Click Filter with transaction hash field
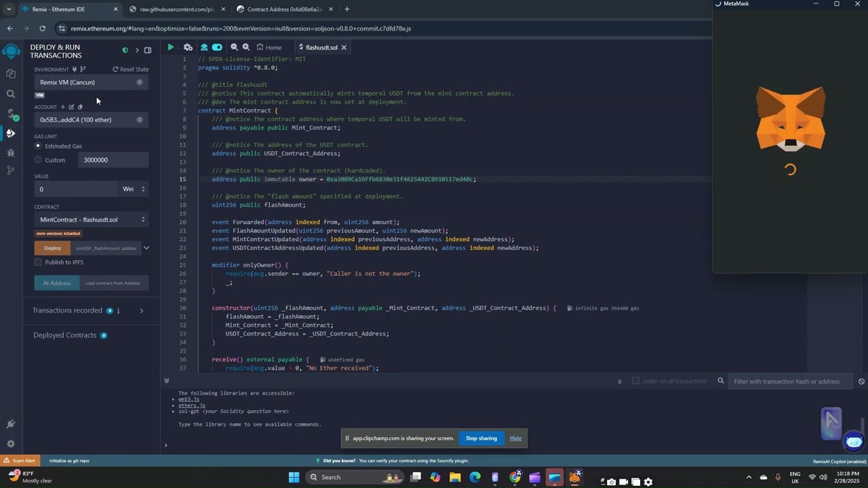 point(790,382)
